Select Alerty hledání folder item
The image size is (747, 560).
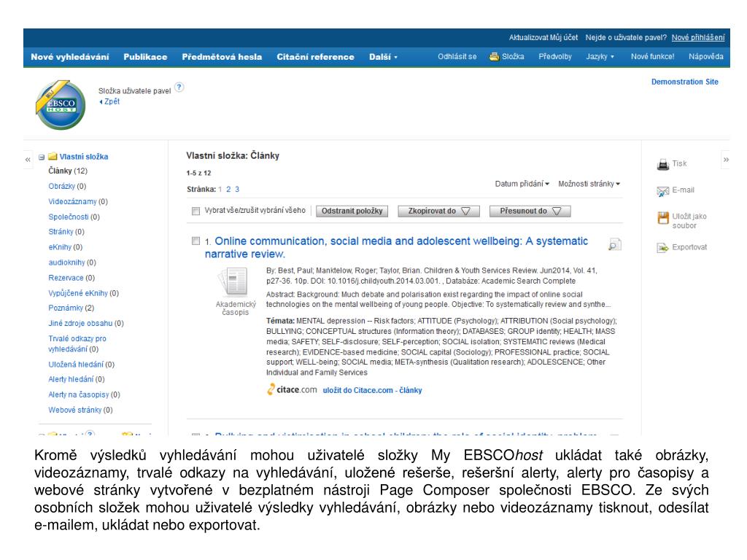click(76, 379)
